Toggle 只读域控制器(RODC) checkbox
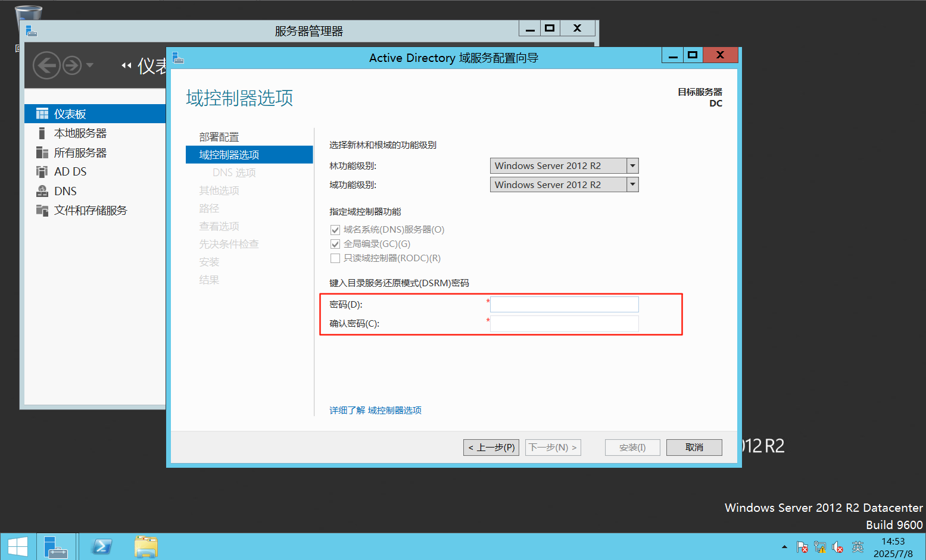The width and height of the screenshot is (926, 560). [x=335, y=258]
